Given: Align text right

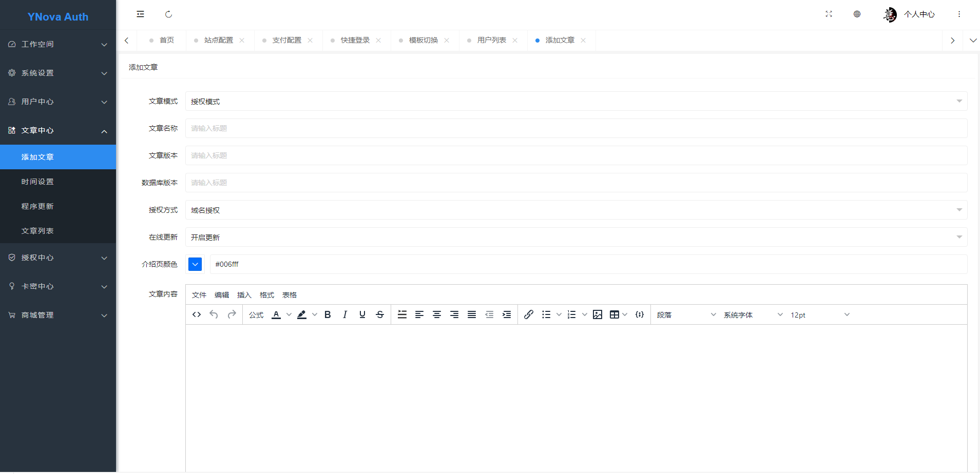Looking at the screenshot, I should [x=454, y=314].
